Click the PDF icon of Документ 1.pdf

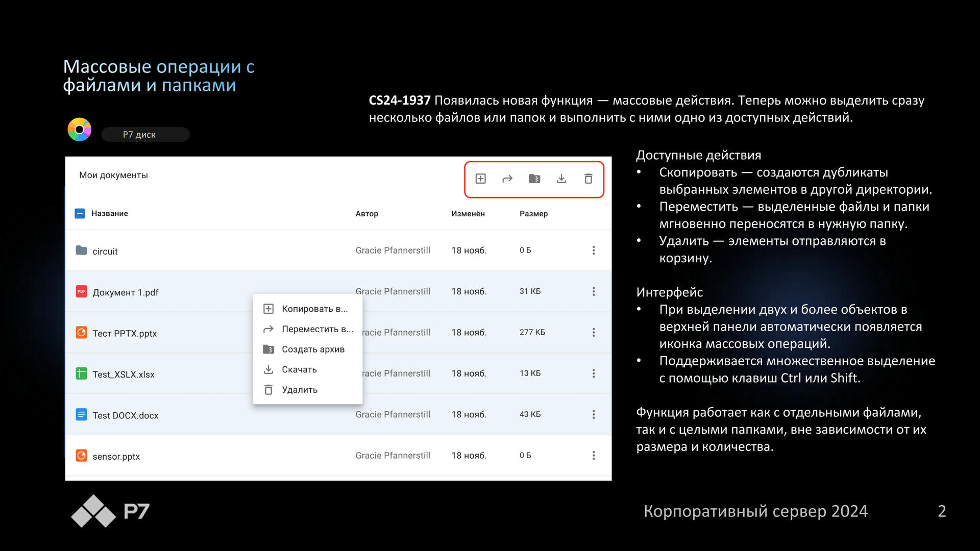pyautogui.click(x=81, y=291)
